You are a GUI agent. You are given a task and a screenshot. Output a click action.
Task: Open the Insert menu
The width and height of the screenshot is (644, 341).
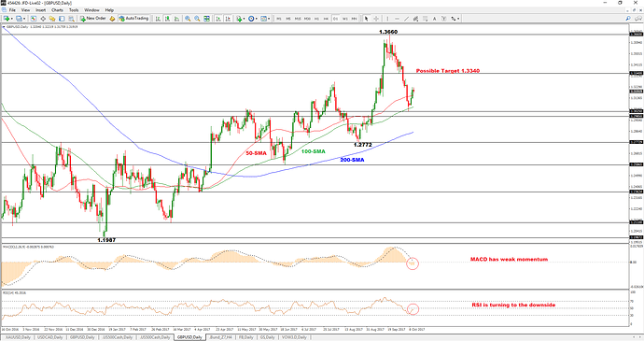coord(41,10)
